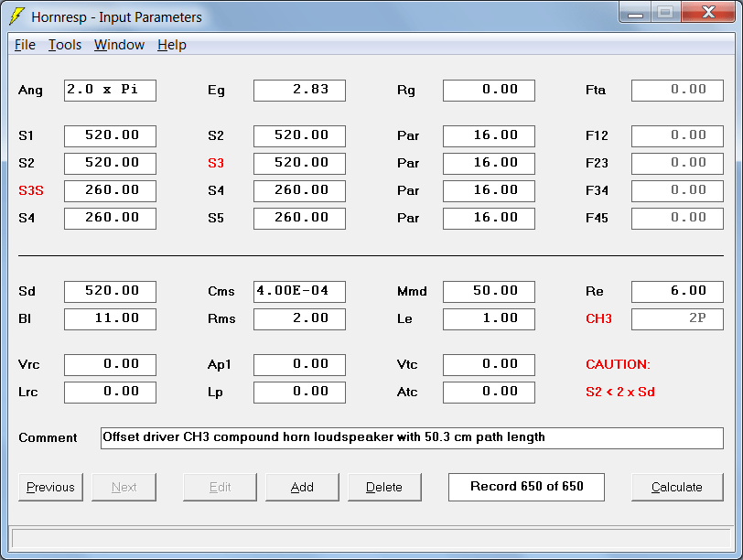Click the Atc input field
The image size is (743, 560).
pyautogui.click(x=489, y=393)
